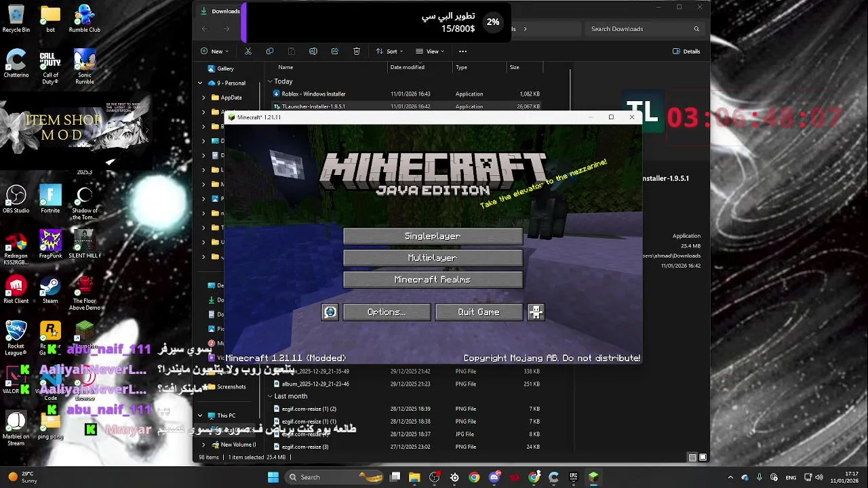This screenshot has height=488, width=868.
Task: Switch to large thumbnails view icon
Action: 703,457
